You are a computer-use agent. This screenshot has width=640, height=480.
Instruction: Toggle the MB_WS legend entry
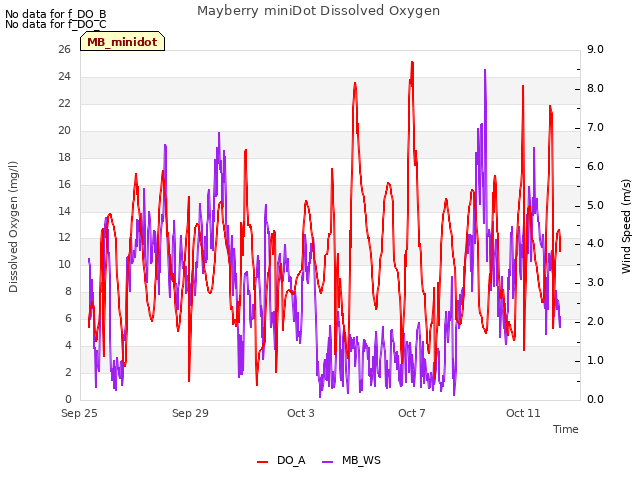[x=351, y=461]
